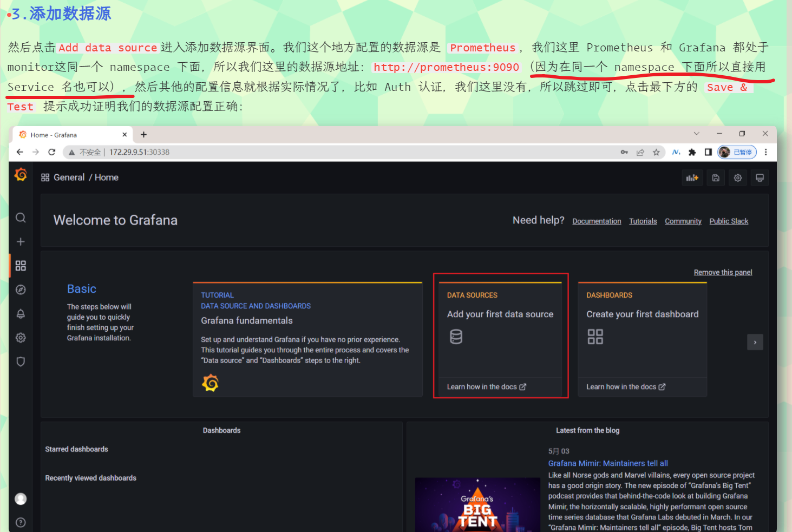Click Starred dashboards heading
The height and width of the screenshot is (532, 792).
pos(76,449)
